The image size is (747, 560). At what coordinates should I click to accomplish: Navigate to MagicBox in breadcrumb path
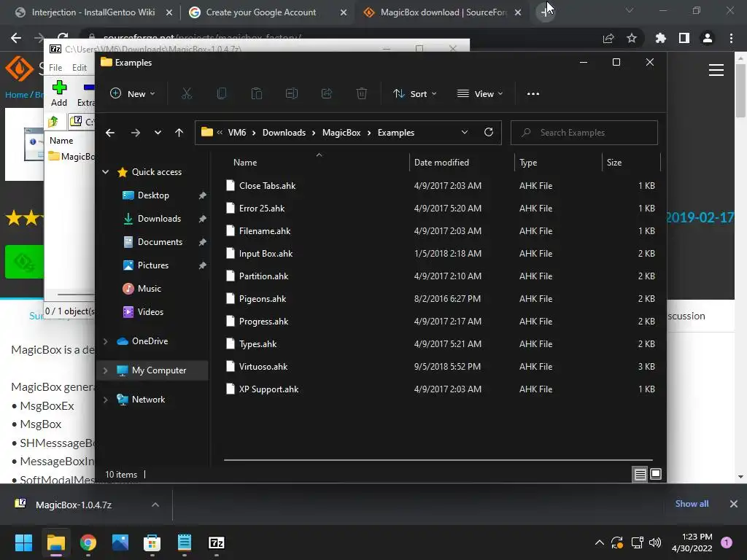point(341,133)
